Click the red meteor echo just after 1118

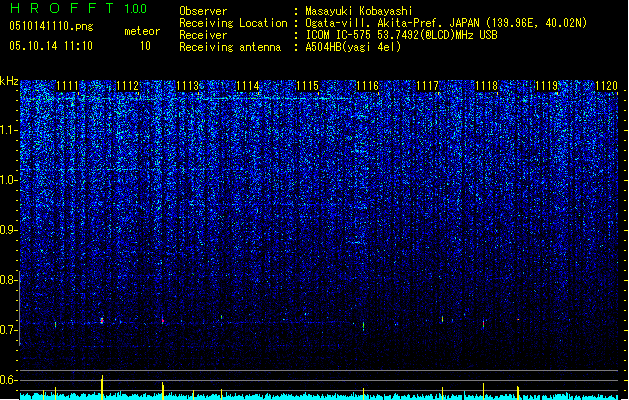483,323
